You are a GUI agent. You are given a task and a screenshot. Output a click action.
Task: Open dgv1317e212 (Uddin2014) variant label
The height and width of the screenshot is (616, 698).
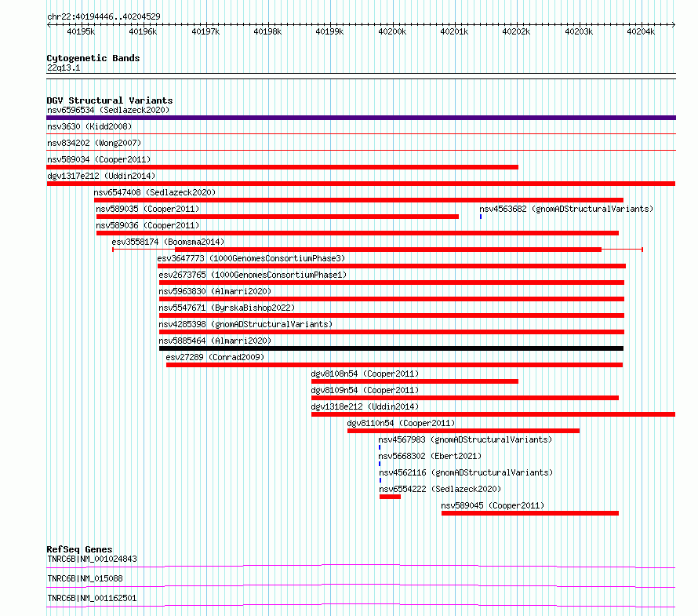[x=101, y=176]
